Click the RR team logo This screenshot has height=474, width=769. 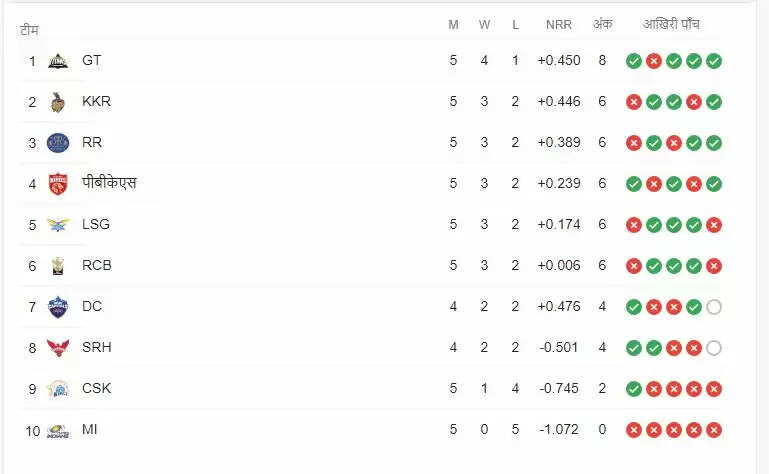coord(58,142)
